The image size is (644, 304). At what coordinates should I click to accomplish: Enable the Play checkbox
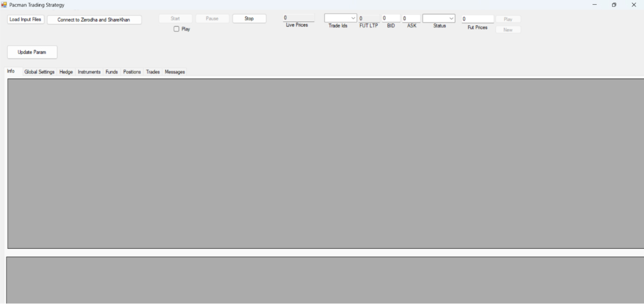[176, 29]
